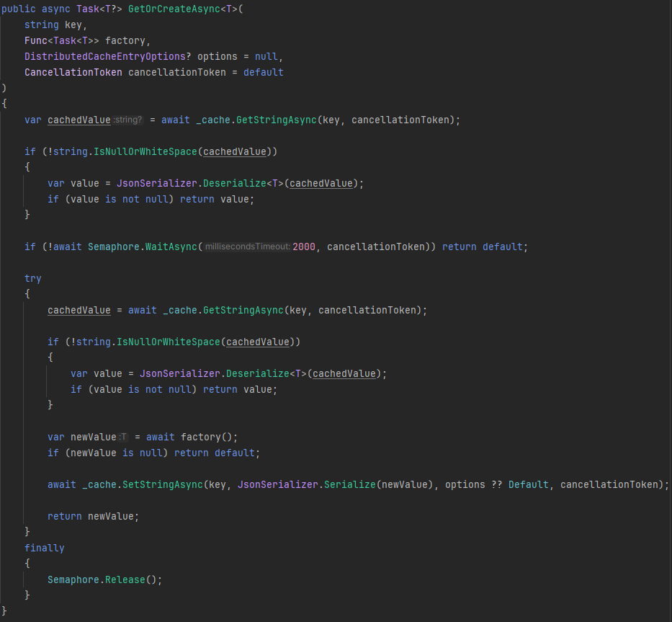Click the 'public' keyword in the signature
The width and height of the screenshot is (672, 622).
pos(19,9)
